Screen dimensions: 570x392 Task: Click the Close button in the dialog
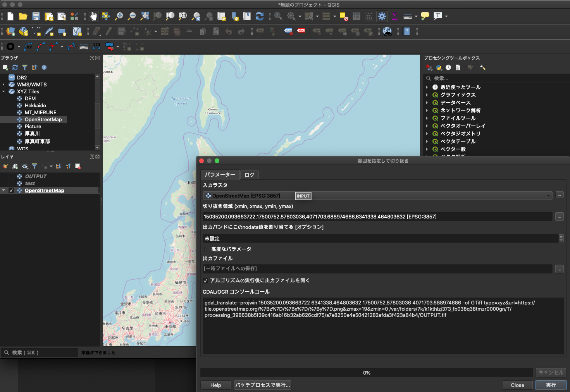(x=517, y=385)
